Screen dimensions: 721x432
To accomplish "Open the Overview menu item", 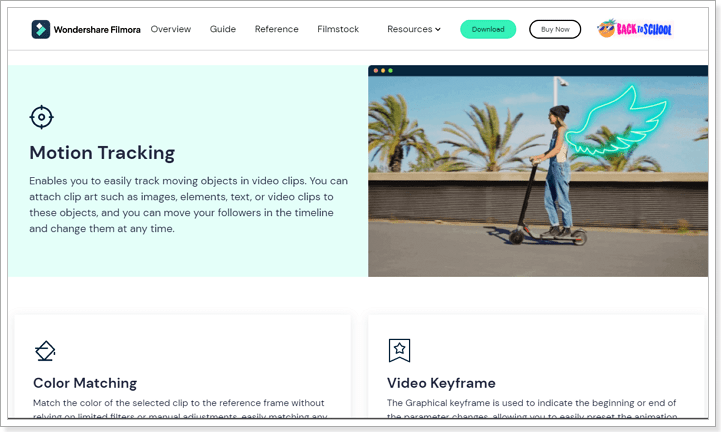I will [171, 29].
